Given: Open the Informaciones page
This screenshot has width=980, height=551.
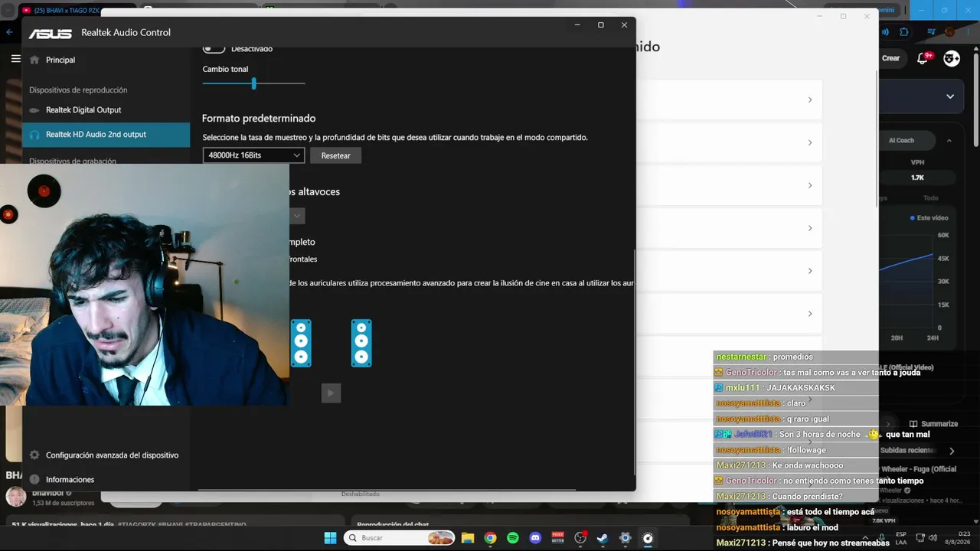Looking at the screenshot, I should 106,479.
